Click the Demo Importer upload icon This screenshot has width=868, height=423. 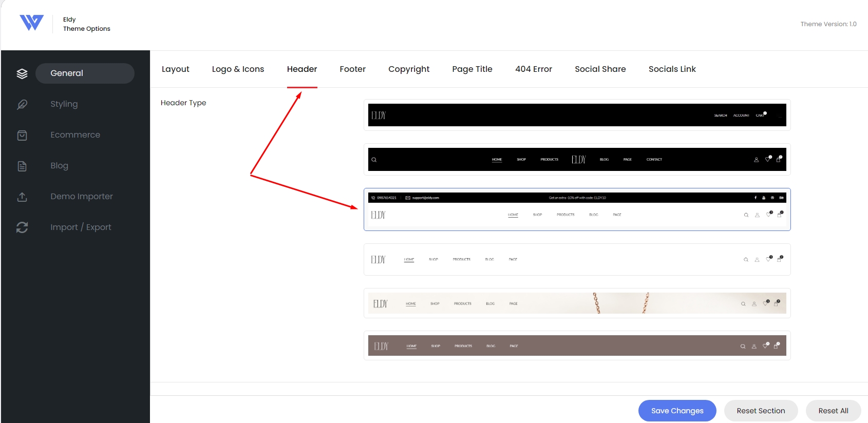click(22, 197)
